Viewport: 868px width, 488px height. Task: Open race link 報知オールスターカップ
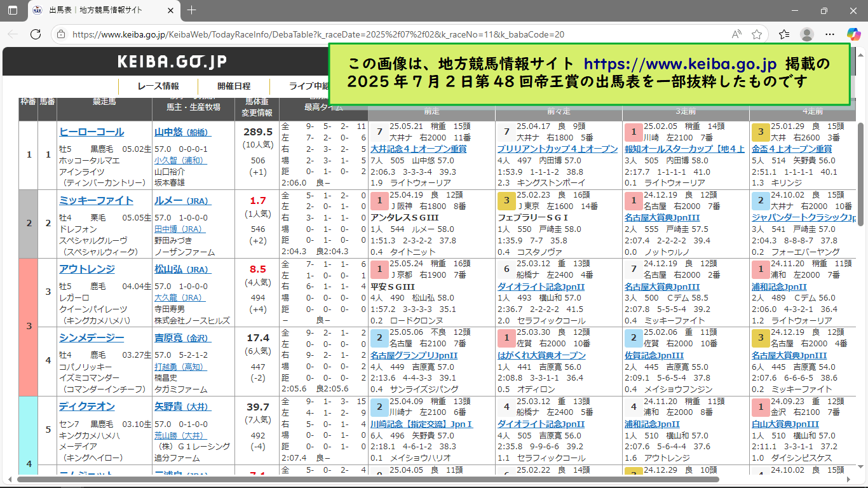(684, 149)
